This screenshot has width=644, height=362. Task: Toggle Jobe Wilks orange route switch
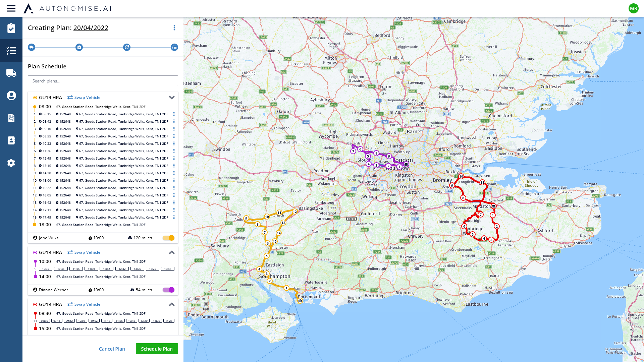point(168,238)
